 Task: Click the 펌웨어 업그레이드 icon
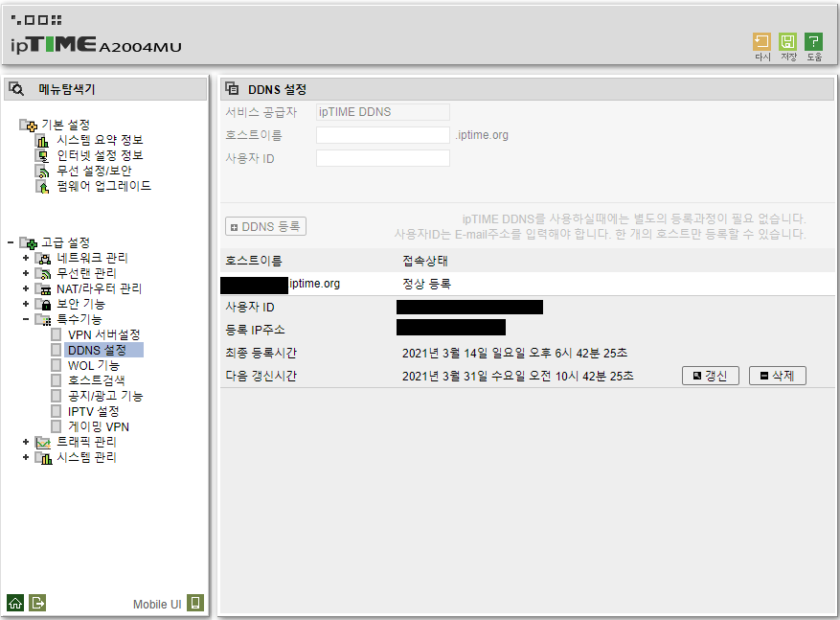pyautogui.click(x=42, y=187)
